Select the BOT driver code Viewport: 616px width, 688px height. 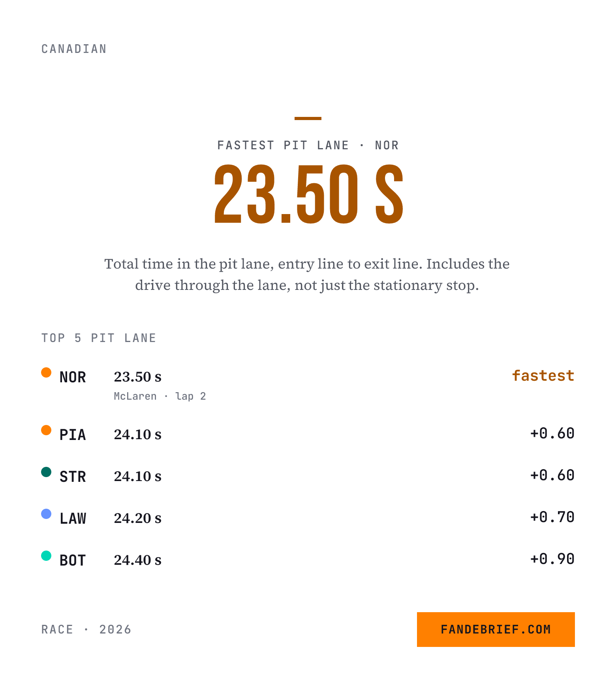coord(73,560)
